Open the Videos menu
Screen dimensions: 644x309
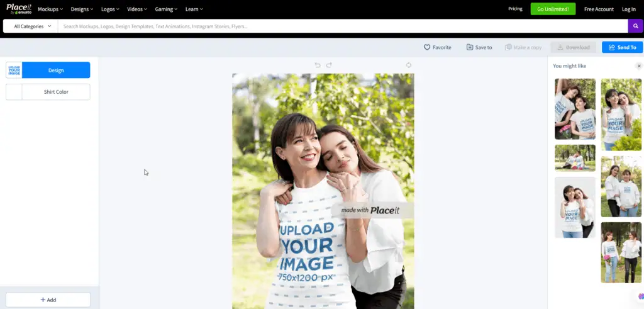click(x=137, y=9)
